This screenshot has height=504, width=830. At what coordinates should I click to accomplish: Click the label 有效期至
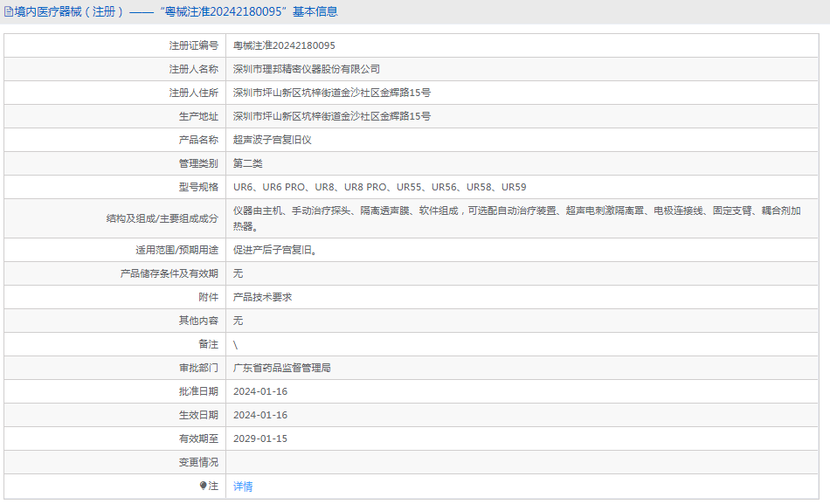(x=198, y=438)
